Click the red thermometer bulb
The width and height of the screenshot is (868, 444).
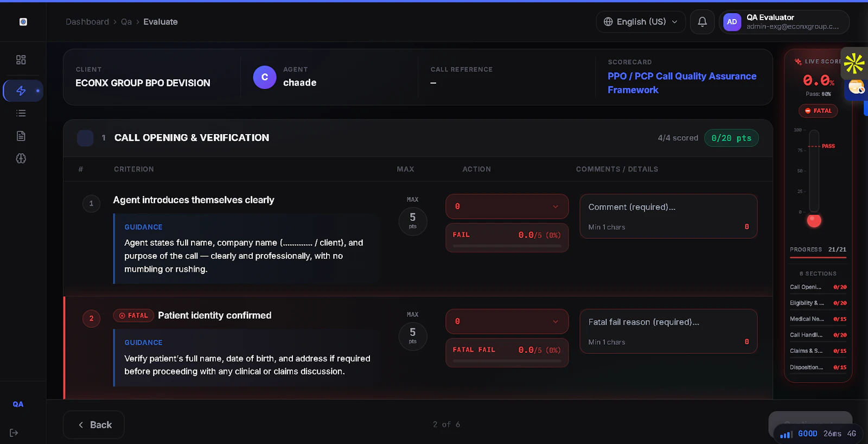click(814, 220)
